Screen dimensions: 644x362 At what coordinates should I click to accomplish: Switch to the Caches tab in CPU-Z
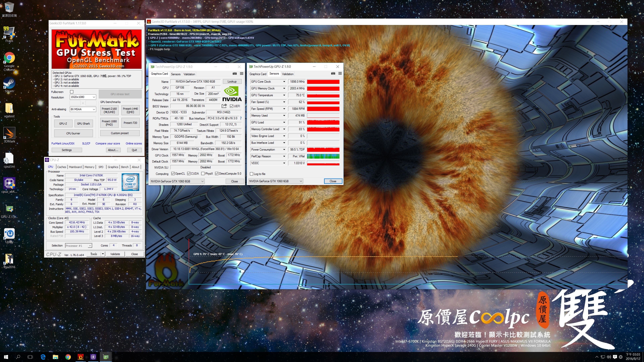(x=62, y=167)
